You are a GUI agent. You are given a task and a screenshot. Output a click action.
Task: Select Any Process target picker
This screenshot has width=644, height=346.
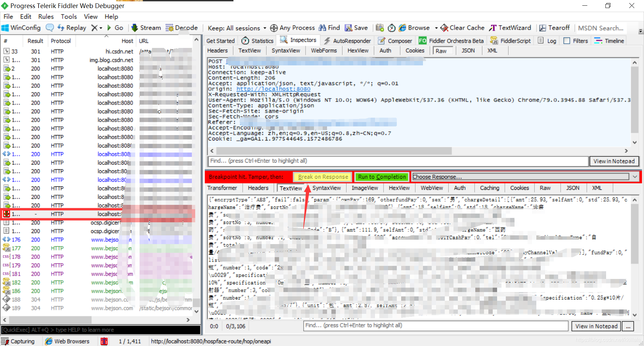[292, 28]
